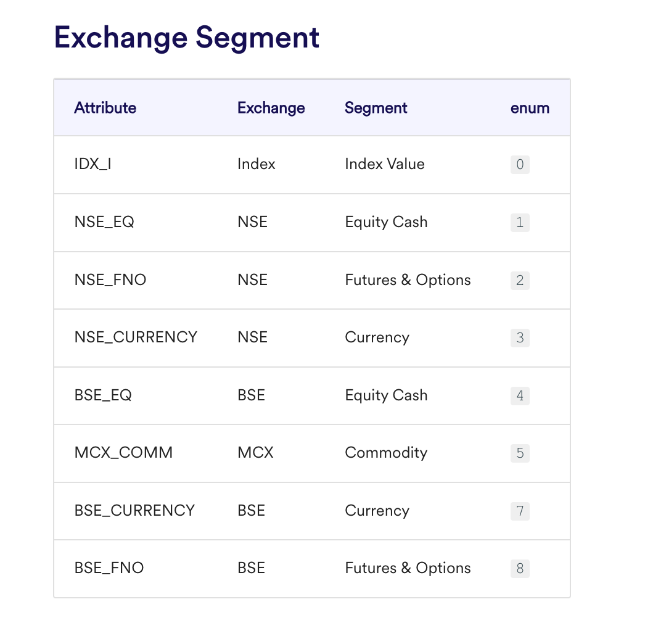Select the NSE_EQ attribute text
The width and height of the screenshot is (645, 644).
pos(104,222)
